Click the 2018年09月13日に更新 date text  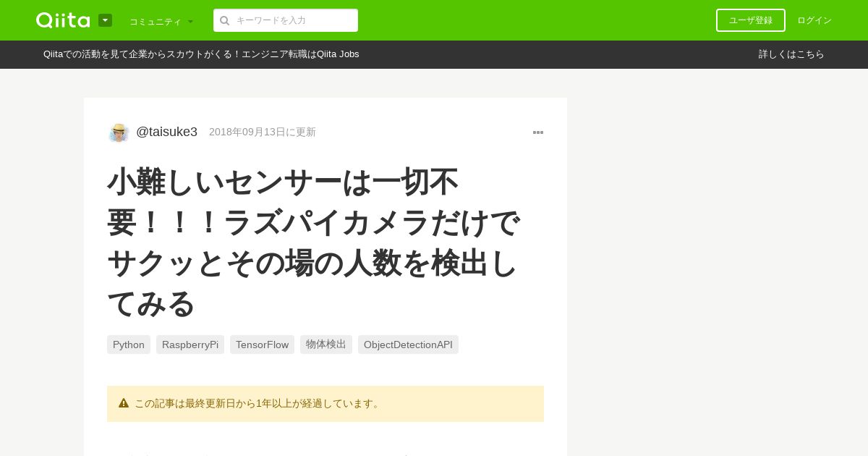263,132
